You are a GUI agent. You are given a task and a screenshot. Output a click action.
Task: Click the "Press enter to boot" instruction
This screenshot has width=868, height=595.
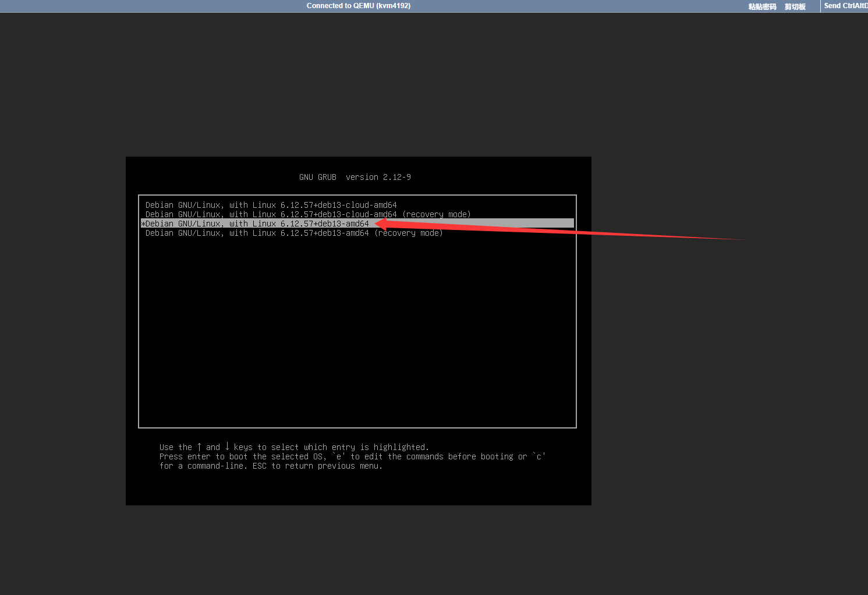(x=204, y=456)
